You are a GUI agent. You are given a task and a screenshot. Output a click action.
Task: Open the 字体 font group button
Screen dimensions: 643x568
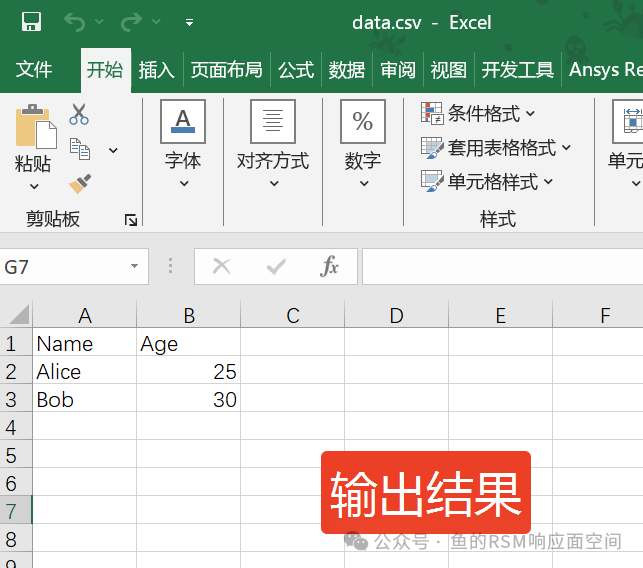click(183, 121)
